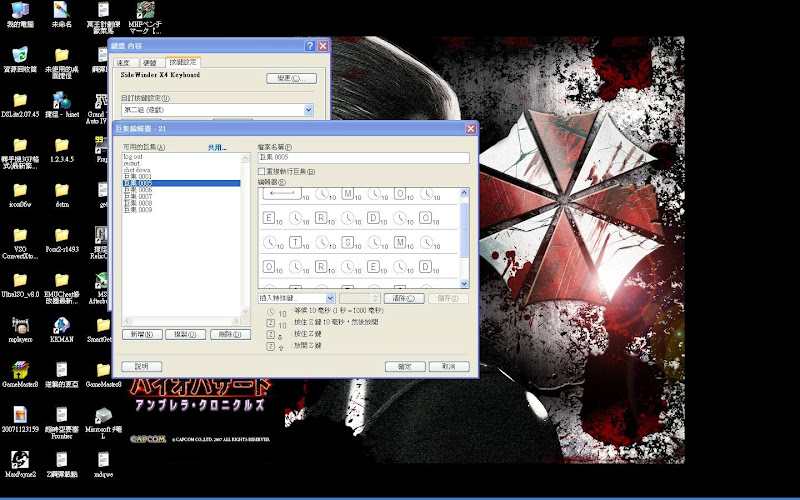Select 'log out' in the macro list

tap(133, 157)
